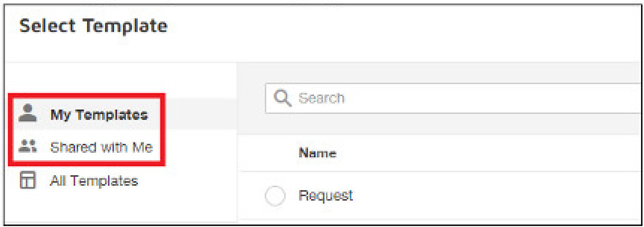Click the single-person icon beside My Templates
Image resolution: width=644 pixels, height=227 pixels.
[x=28, y=114]
